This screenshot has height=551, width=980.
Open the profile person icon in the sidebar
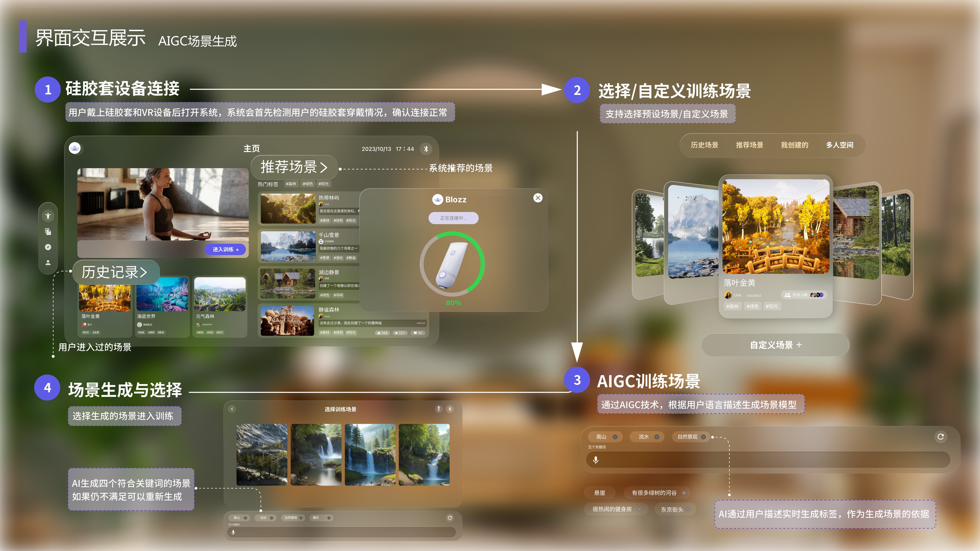pyautogui.click(x=48, y=262)
